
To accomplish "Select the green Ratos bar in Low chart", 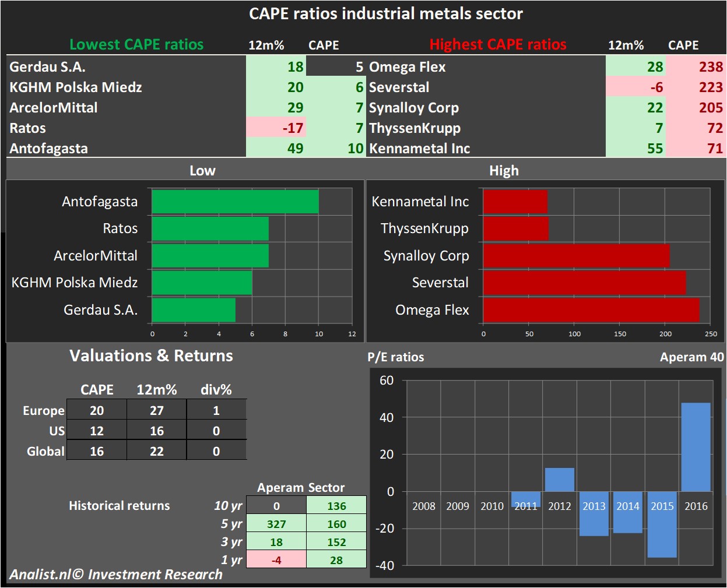I will click(x=210, y=228).
